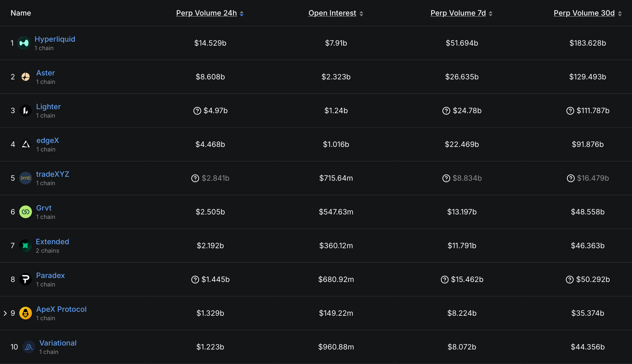Click the Extended green logo
632x364 pixels.
click(25, 246)
